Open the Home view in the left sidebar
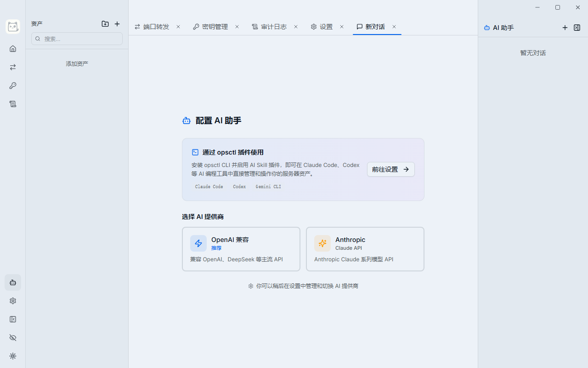This screenshot has width=588, height=368. [13, 48]
